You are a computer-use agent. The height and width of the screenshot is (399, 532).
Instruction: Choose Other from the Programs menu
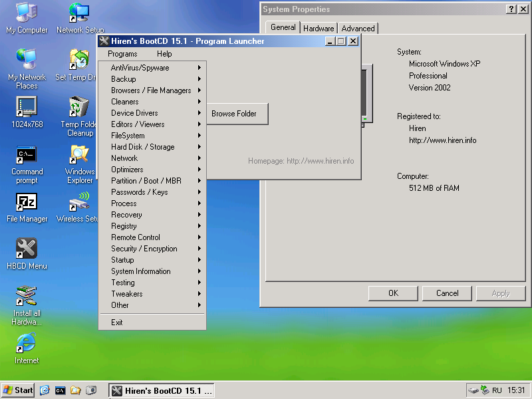pyautogui.click(x=152, y=305)
